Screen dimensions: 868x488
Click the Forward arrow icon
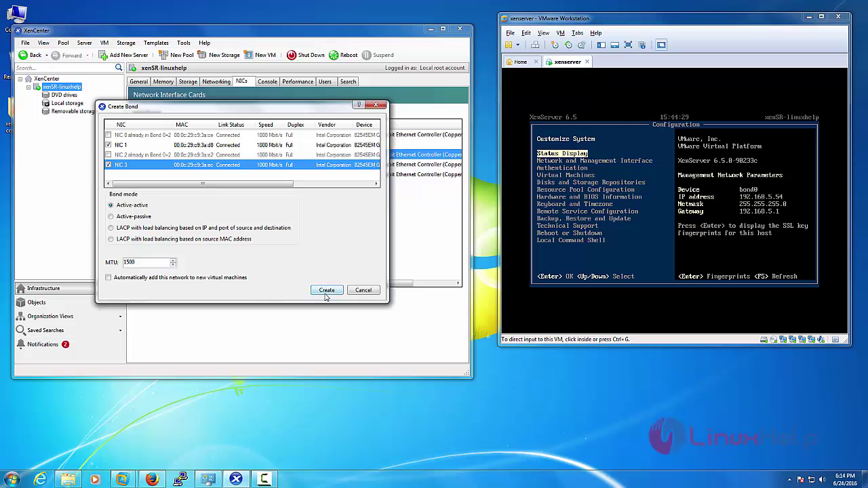56,55
